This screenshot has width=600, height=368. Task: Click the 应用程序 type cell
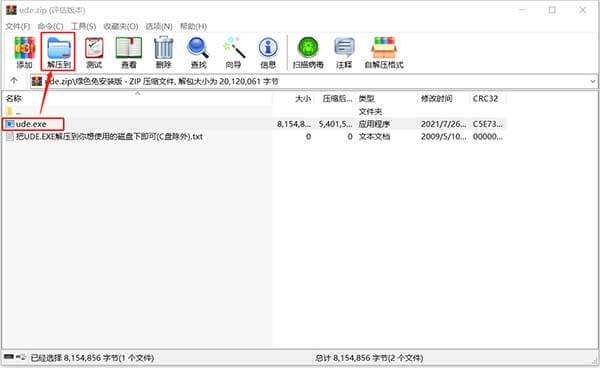tap(374, 124)
